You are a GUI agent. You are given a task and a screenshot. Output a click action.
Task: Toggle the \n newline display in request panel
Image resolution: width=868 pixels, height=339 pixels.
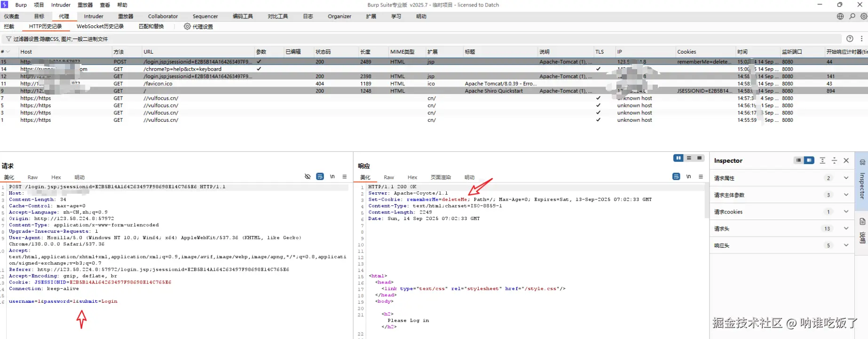click(332, 177)
